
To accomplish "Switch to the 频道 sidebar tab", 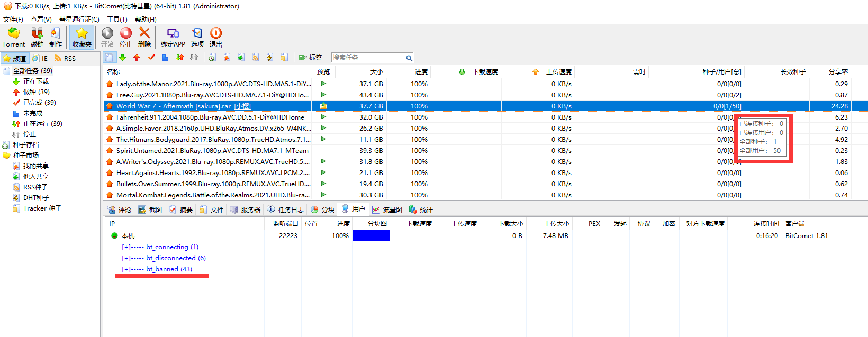I will [x=15, y=58].
